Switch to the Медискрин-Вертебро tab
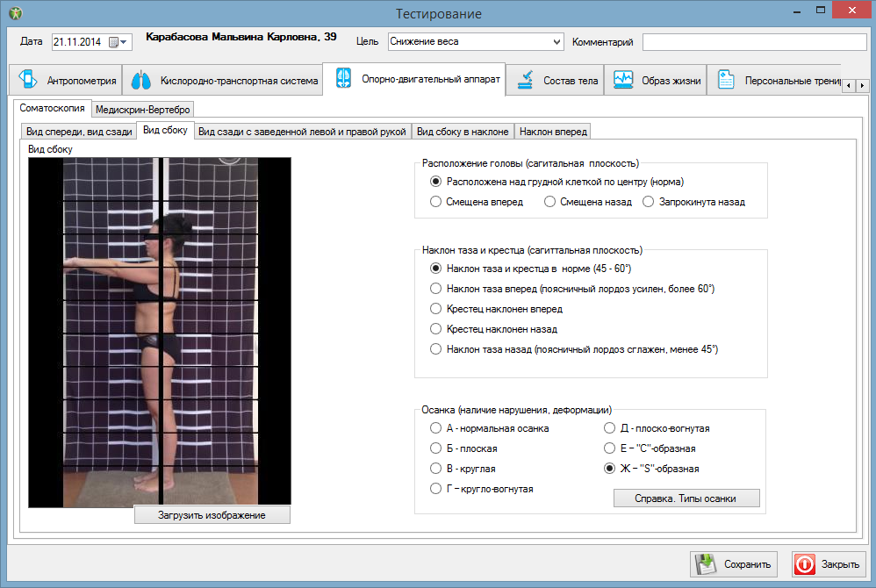The image size is (876, 588). pyautogui.click(x=142, y=110)
